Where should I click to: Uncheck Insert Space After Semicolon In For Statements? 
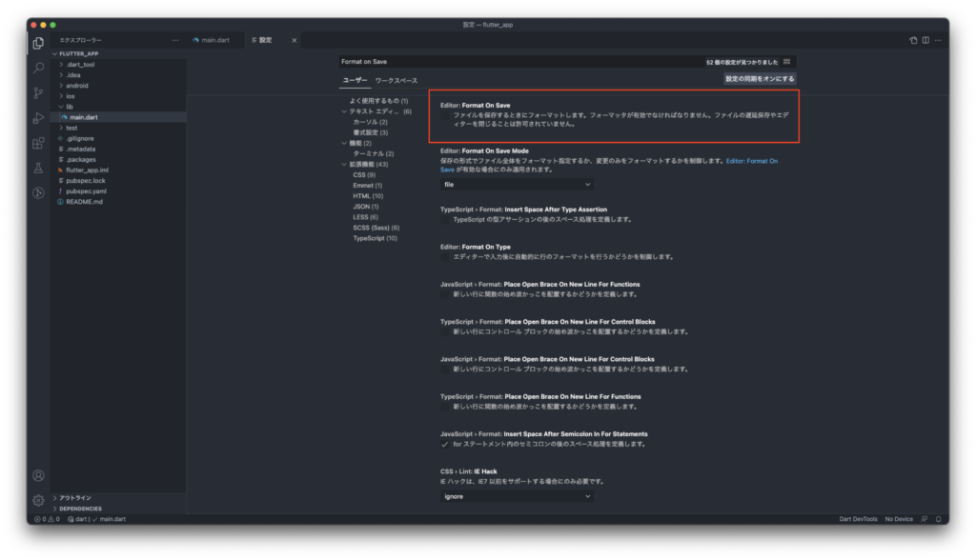pyautogui.click(x=446, y=443)
